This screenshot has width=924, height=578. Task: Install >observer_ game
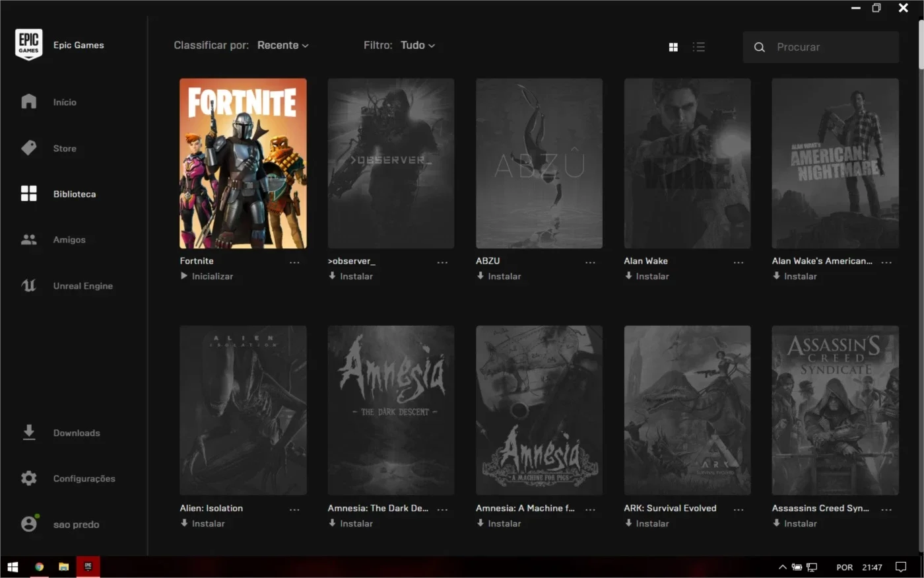click(x=350, y=276)
